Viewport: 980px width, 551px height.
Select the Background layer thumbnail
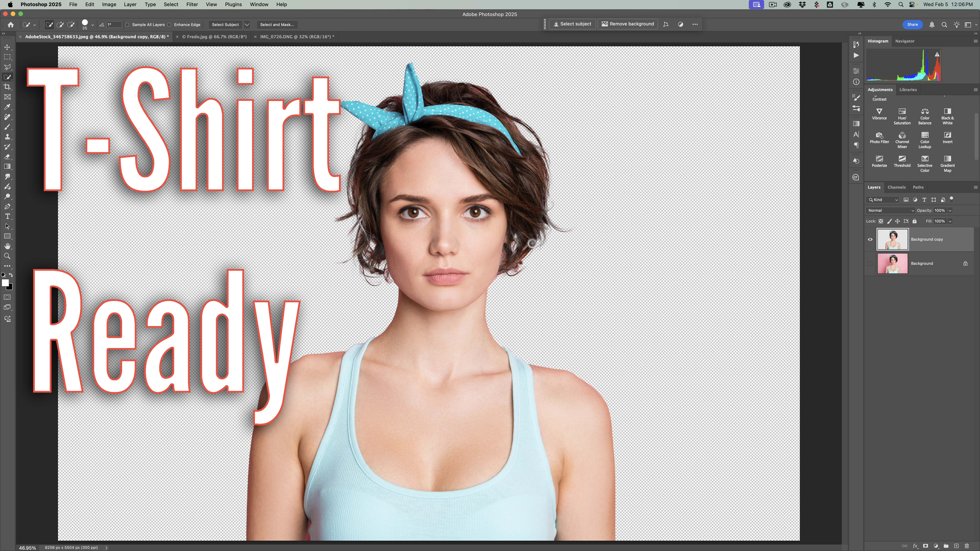(x=892, y=263)
